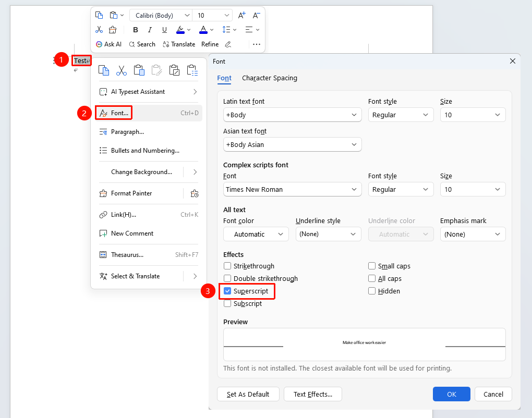
Task: Click Translate in the mini toolbar
Action: [179, 44]
